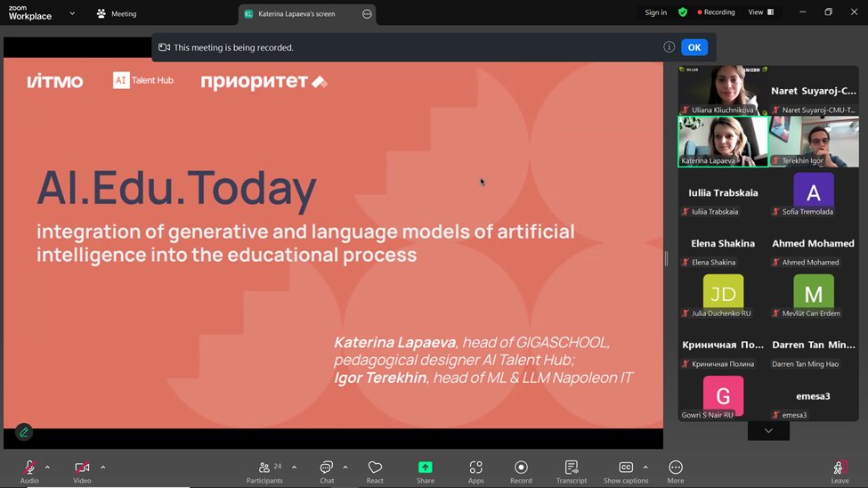This screenshot has width=868, height=488.
Task: Open the Transcript panel
Action: [572, 472]
